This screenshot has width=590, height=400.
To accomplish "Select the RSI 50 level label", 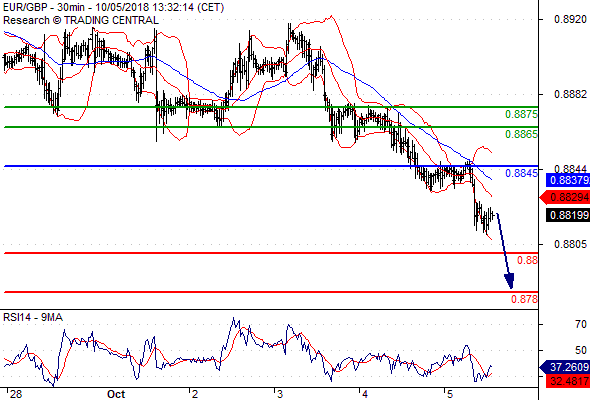I will pos(581,350).
